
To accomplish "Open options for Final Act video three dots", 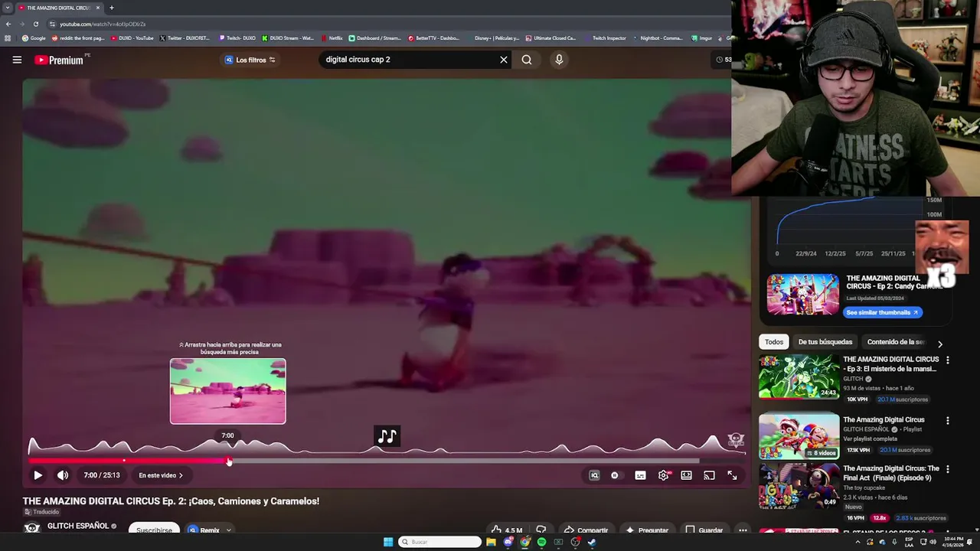I will pos(948,468).
